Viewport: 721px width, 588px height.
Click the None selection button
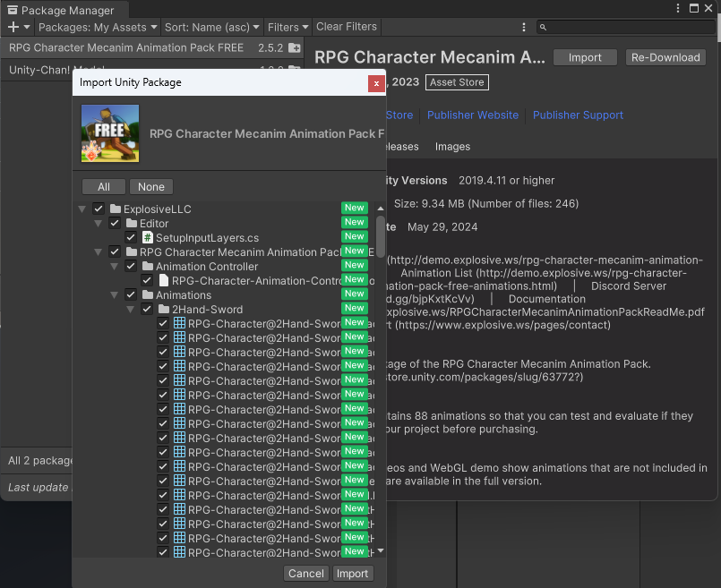[x=150, y=186]
